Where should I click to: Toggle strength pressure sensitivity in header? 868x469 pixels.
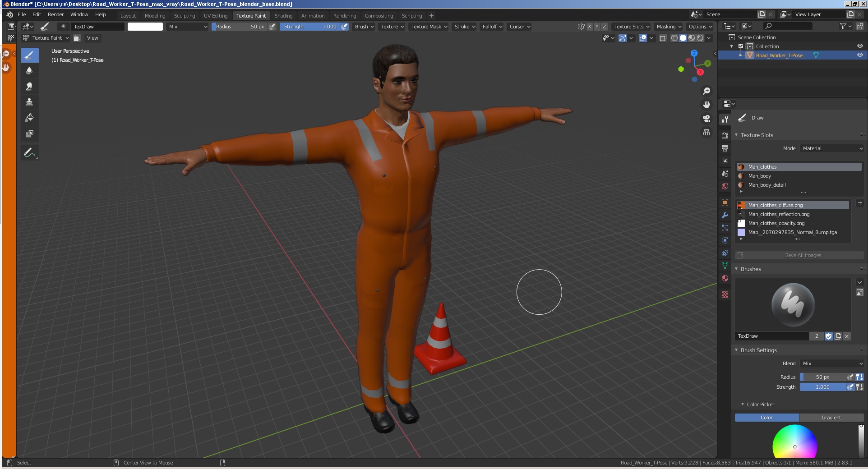[344, 27]
